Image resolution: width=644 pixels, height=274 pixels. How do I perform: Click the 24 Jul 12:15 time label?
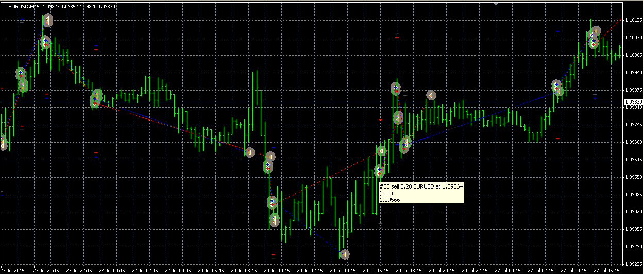click(310, 270)
